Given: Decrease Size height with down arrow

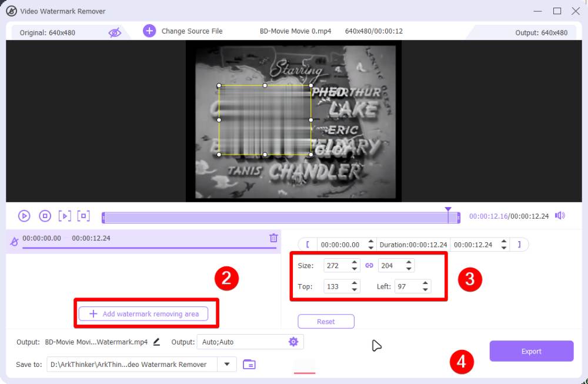Looking at the screenshot, I should pyautogui.click(x=409, y=269).
